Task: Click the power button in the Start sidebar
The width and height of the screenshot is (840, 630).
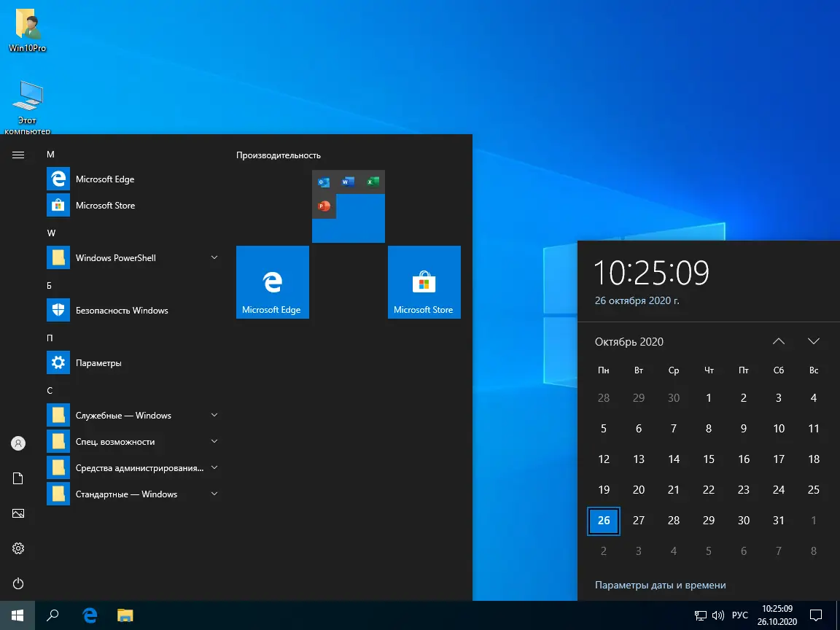Action: pos(17,583)
